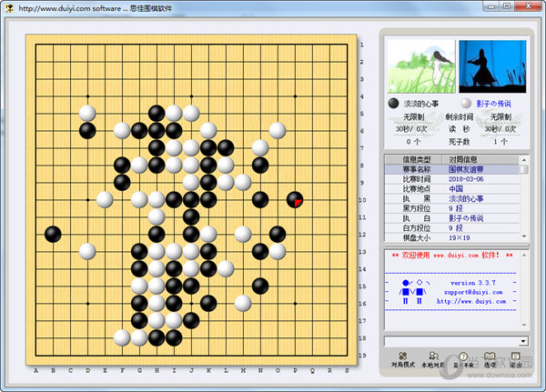
Task: Place a stone on the Q4 star point
Action: (x=295, y=96)
